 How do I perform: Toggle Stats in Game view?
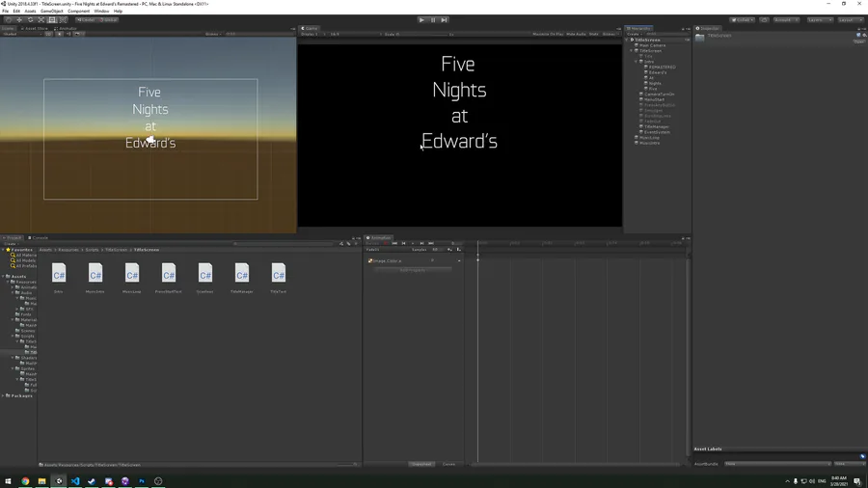coord(594,35)
